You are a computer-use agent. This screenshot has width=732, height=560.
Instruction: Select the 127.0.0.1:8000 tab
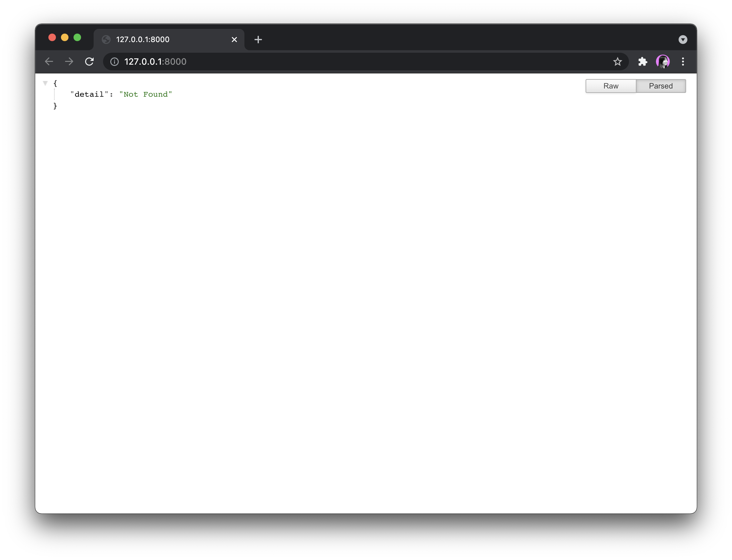pyautogui.click(x=169, y=40)
